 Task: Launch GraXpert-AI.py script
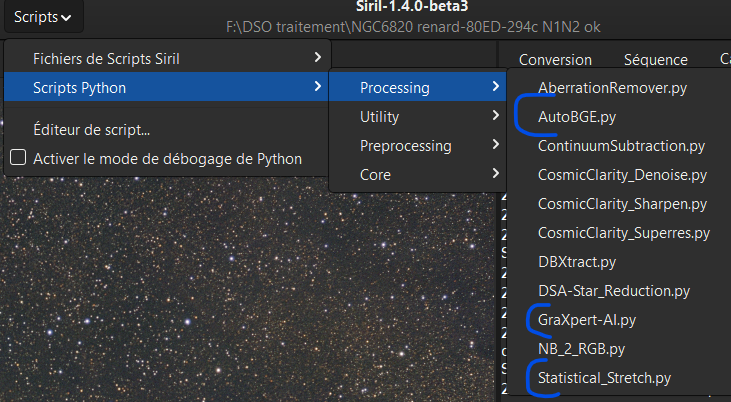586,320
